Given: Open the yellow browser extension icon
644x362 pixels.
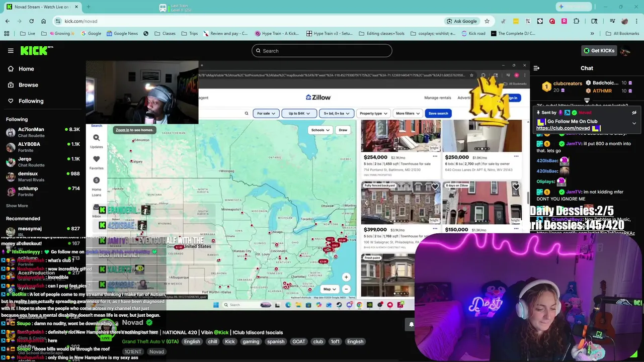Looking at the screenshot, I should point(516,21).
